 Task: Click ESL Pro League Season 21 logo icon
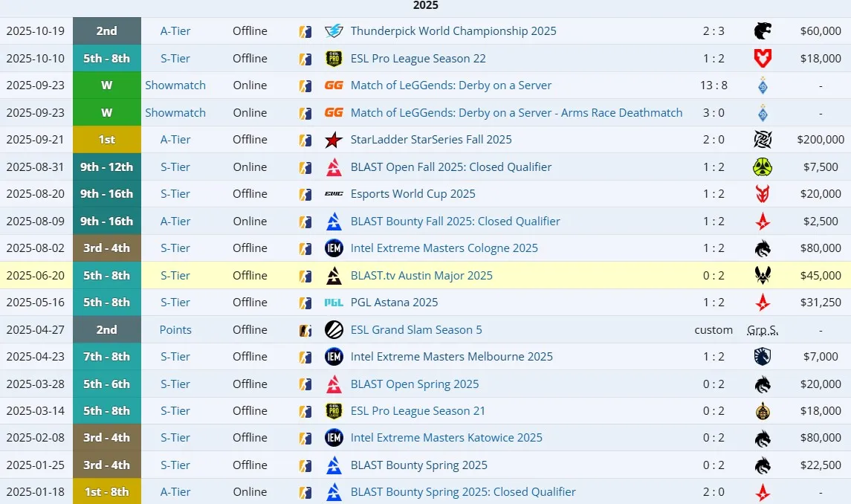coord(334,411)
